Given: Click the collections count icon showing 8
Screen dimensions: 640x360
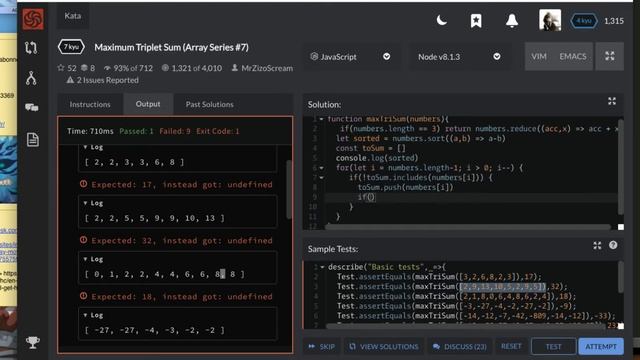Looking at the screenshot, I should pyautogui.click(x=88, y=68).
